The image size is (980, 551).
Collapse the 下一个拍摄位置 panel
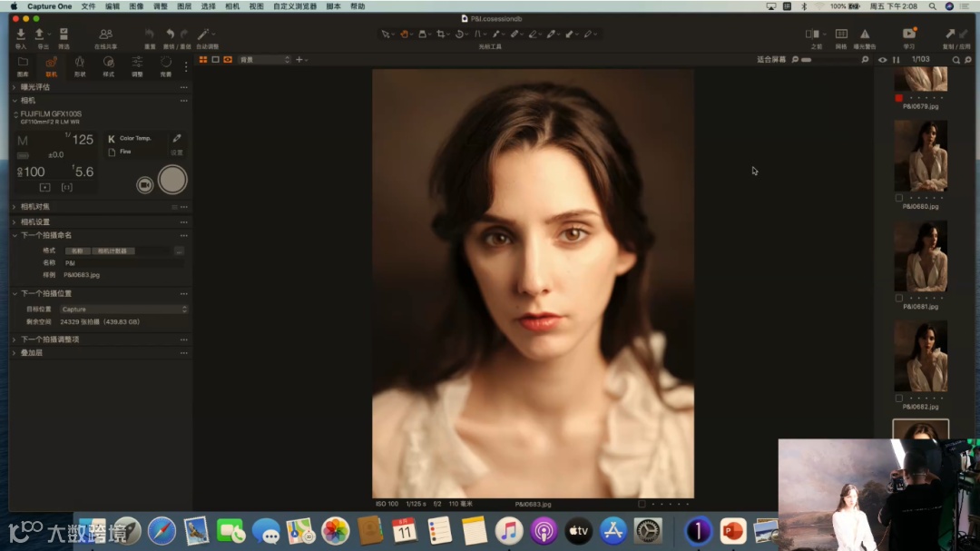click(x=15, y=293)
